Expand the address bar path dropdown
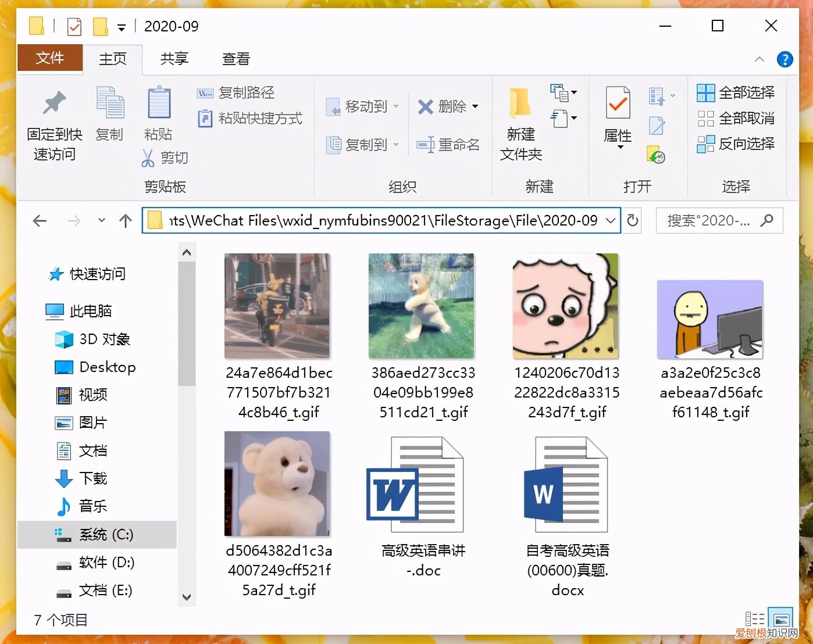Image resolution: width=813 pixels, height=644 pixels. [x=610, y=221]
